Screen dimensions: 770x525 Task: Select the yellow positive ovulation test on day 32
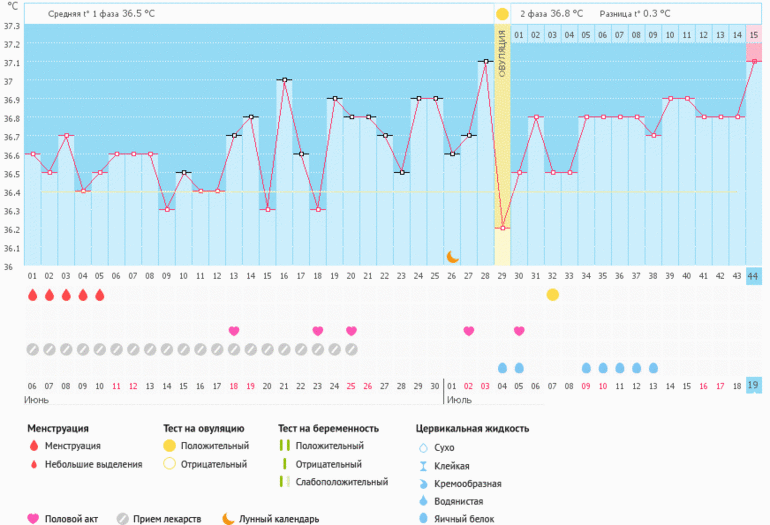click(553, 295)
